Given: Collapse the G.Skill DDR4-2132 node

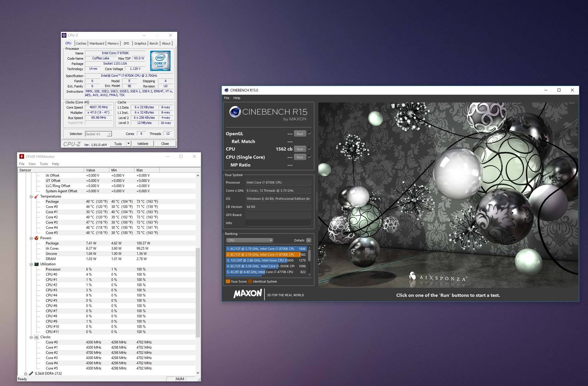Looking at the screenshot, I should (x=26, y=374).
